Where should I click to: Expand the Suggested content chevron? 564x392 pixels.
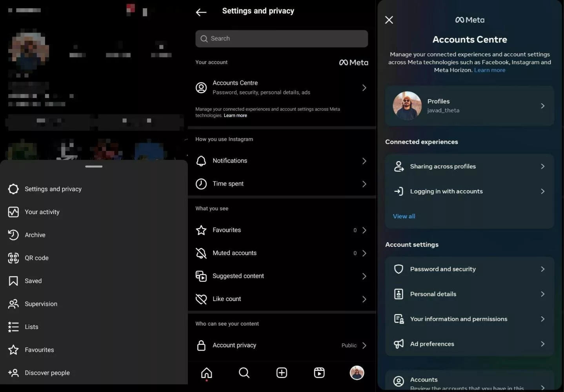pyautogui.click(x=364, y=276)
